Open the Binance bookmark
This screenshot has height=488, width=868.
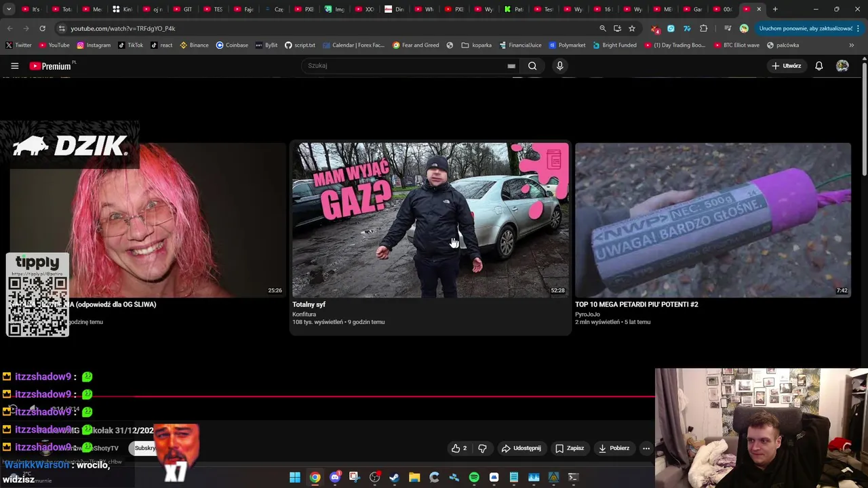[x=194, y=45]
